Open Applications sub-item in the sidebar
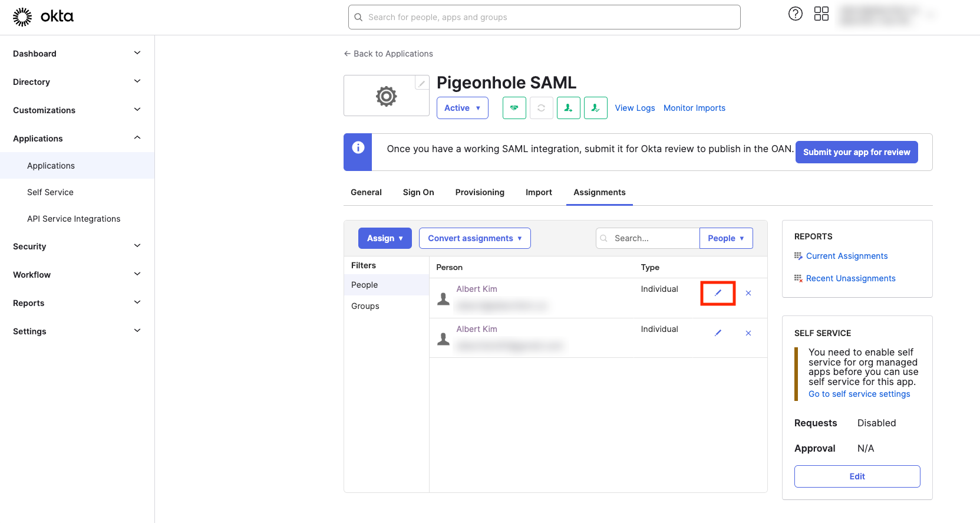Viewport: 980px width, 523px height. tap(77, 166)
